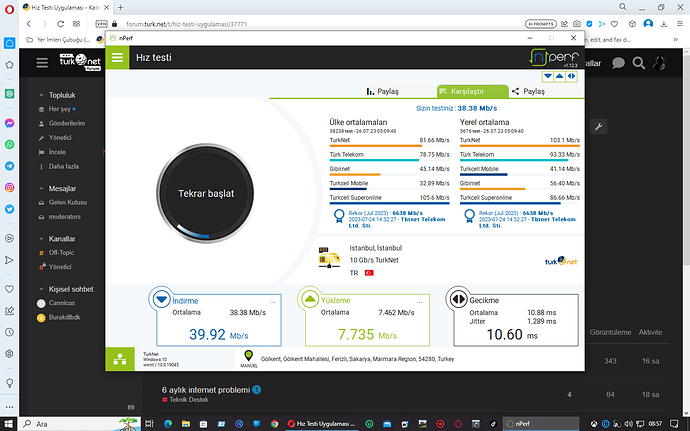Click AI PROMPTS button in address bar
This screenshot has height=431, width=690.
pos(541,24)
